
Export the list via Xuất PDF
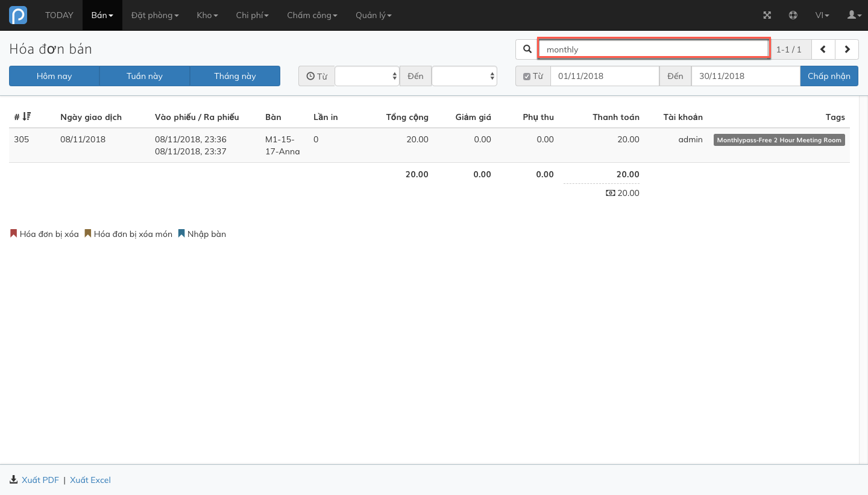pyautogui.click(x=40, y=480)
